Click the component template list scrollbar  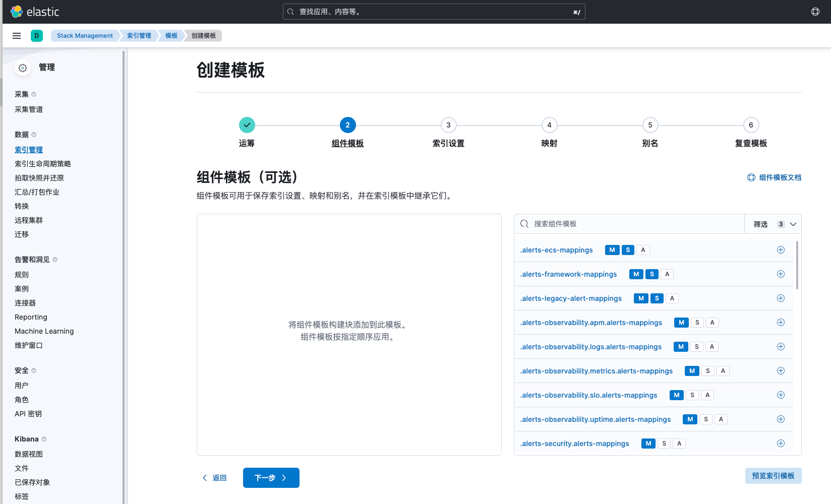pyautogui.click(x=797, y=265)
